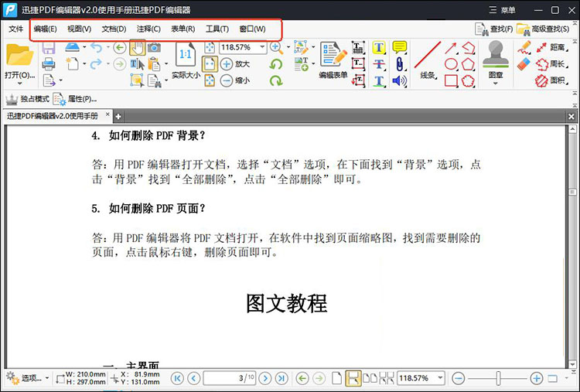Select the pencil drawing tool
Viewport: 580px width, 392px height.
524,48
